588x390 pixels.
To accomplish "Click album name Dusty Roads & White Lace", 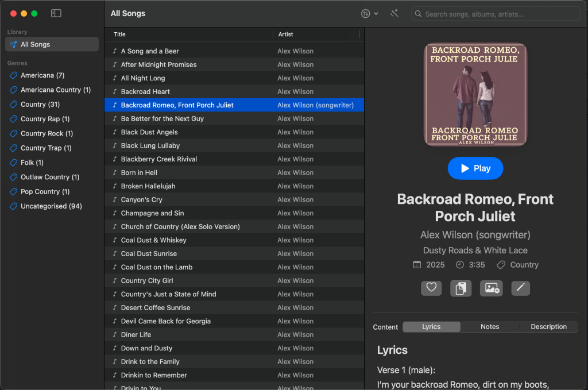I will point(475,250).
